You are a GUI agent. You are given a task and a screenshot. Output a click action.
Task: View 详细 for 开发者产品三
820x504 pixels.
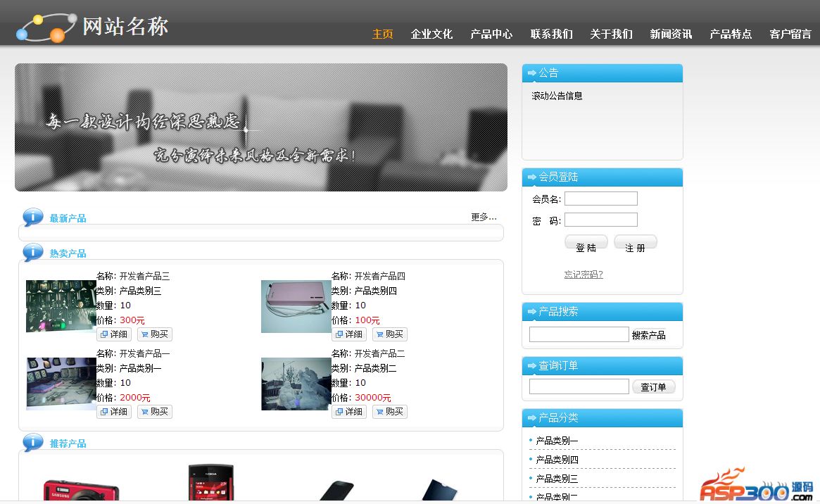(x=114, y=334)
